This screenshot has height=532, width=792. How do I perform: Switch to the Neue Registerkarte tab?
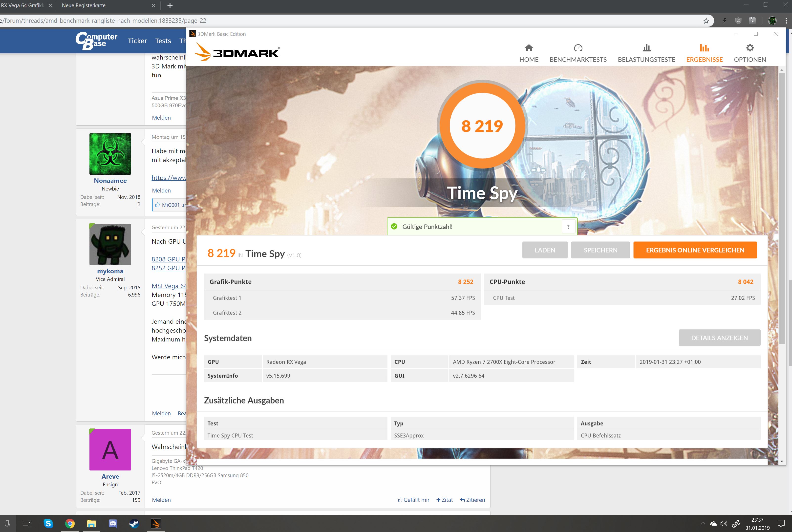(x=84, y=5)
